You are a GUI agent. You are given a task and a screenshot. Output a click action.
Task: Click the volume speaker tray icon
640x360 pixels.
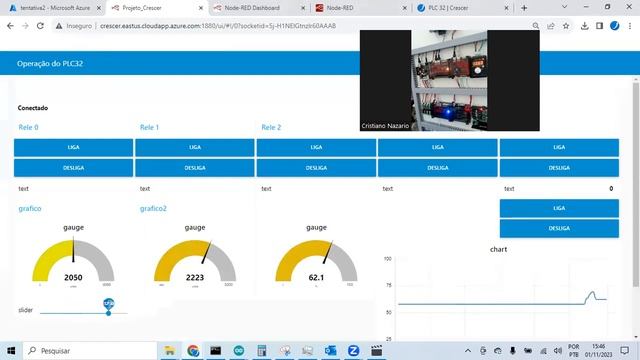click(558, 351)
